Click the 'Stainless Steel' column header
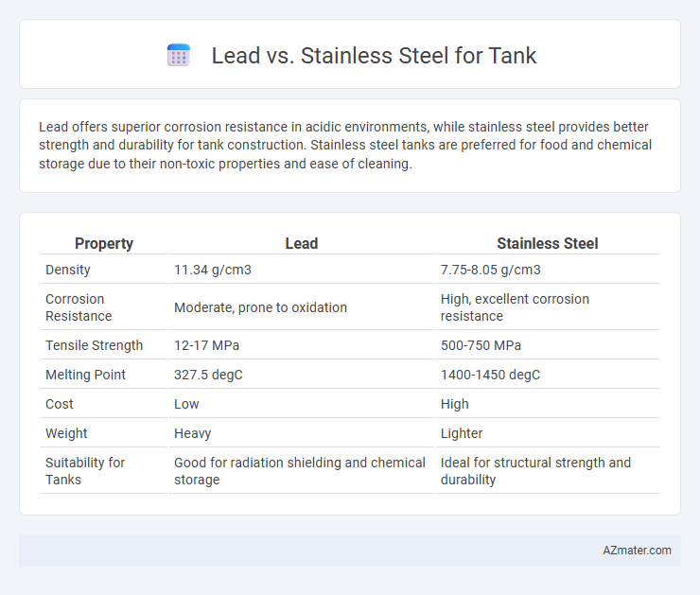Viewport: 700px width, 595px height. pos(548,243)
